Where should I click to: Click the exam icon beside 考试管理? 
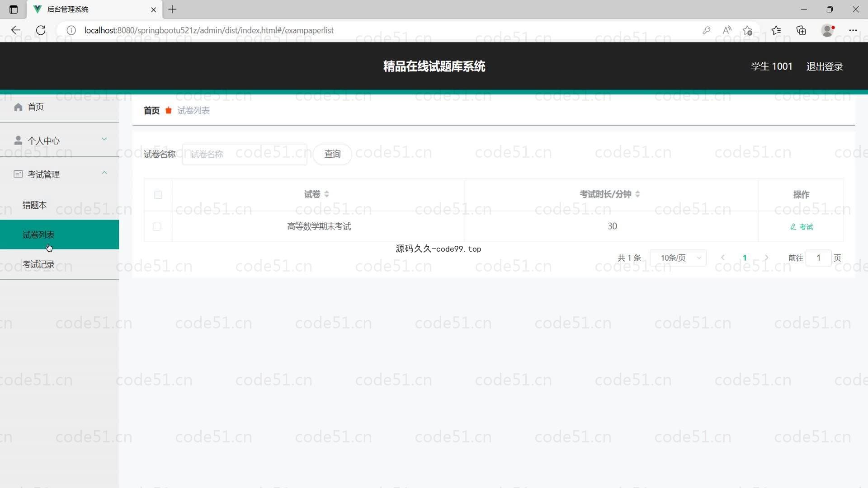click(18, 174)
